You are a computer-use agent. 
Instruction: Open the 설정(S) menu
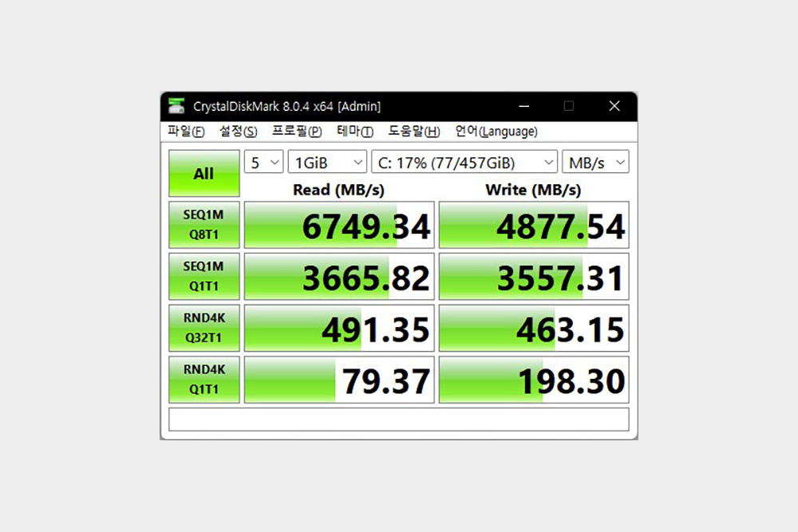click(238, 132)
